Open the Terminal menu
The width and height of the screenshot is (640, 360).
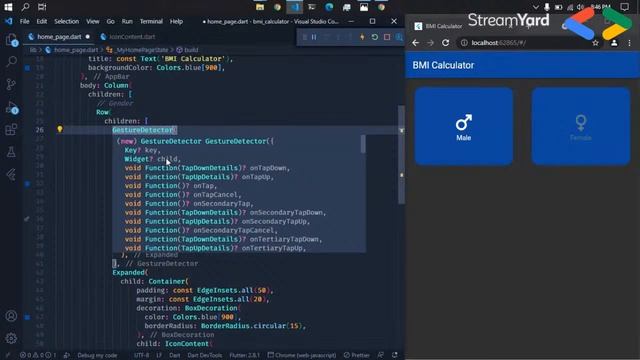151,21
